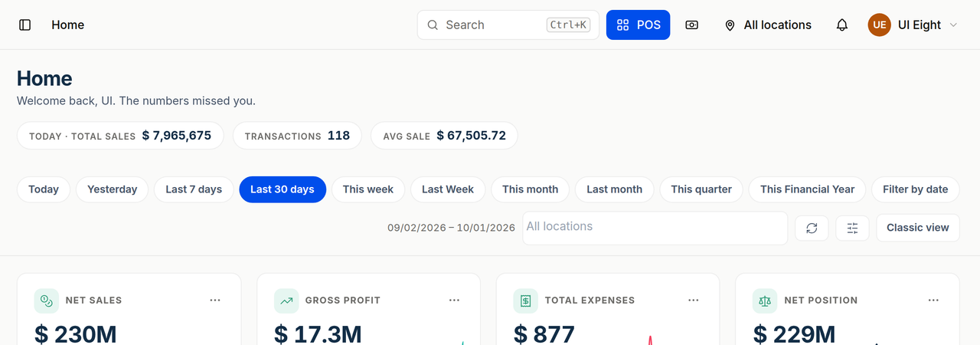The width and height of the screenshot is (980, 345).
Task: Focus the Search input field
Action: (x=508, y=25)
